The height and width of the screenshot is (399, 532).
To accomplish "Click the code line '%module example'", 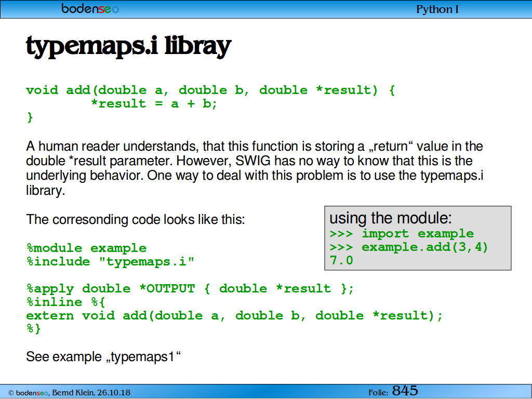I will 87,248.
